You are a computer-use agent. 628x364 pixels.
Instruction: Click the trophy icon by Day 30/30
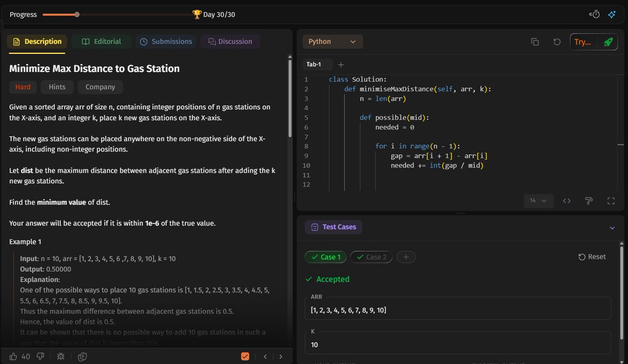pos(197,14)
